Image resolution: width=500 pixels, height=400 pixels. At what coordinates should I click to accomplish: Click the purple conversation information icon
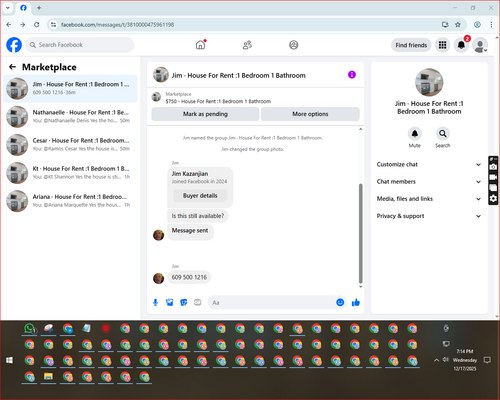[352, 75]
